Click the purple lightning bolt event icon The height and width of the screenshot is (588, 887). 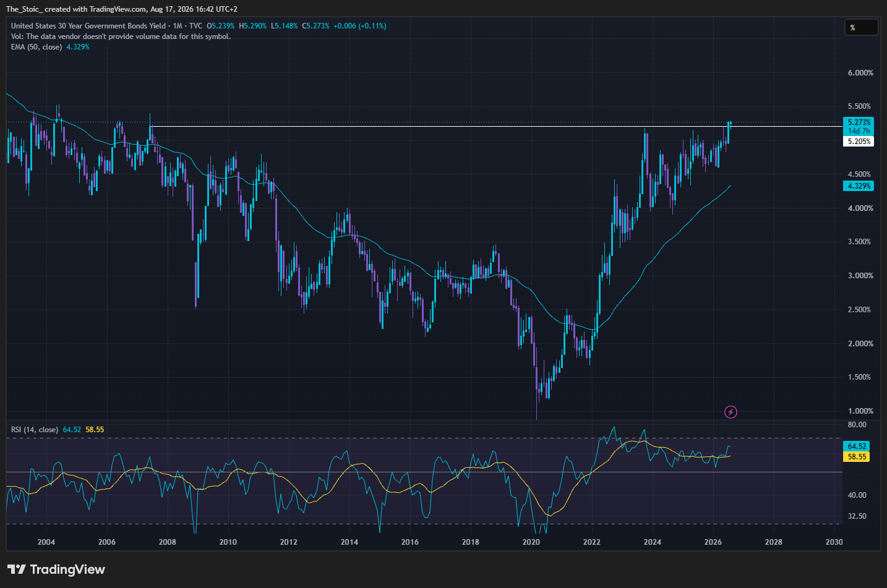(x=731, y=412)
